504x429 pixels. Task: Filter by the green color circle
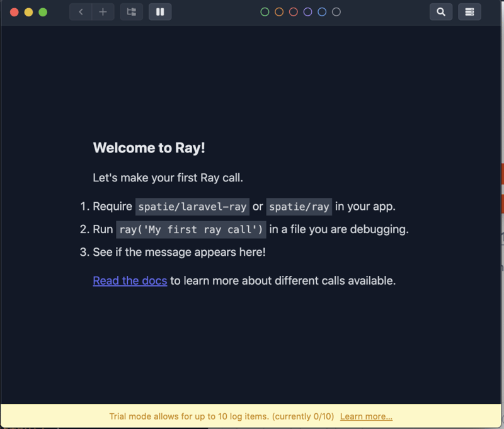click(x=265, y=12)
